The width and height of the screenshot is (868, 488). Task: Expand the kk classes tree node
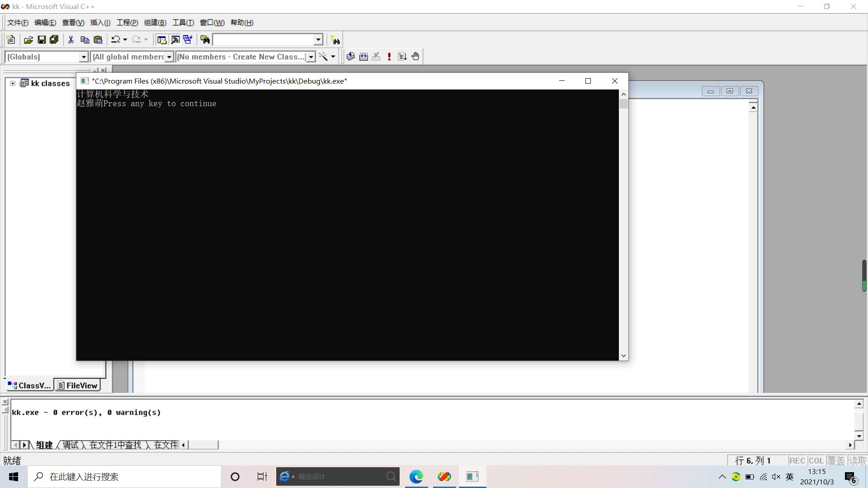click(x=13, y=83)
